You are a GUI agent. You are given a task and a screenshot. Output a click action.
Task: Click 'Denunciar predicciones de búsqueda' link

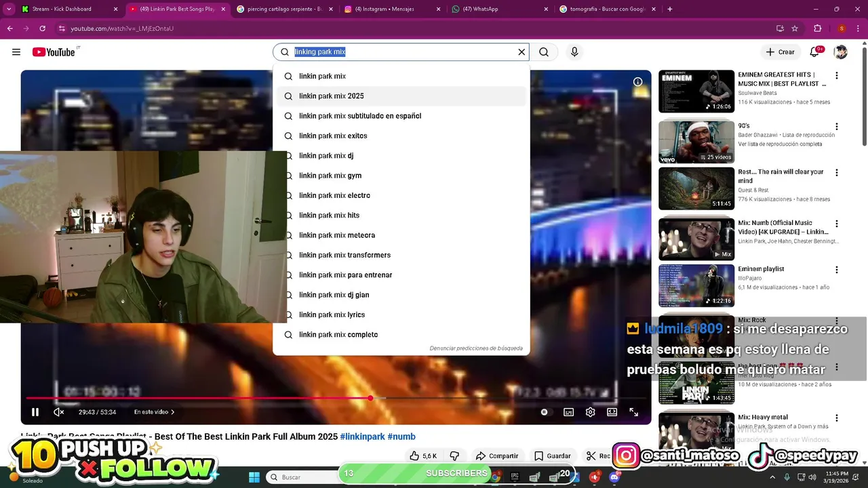[476, 348]
